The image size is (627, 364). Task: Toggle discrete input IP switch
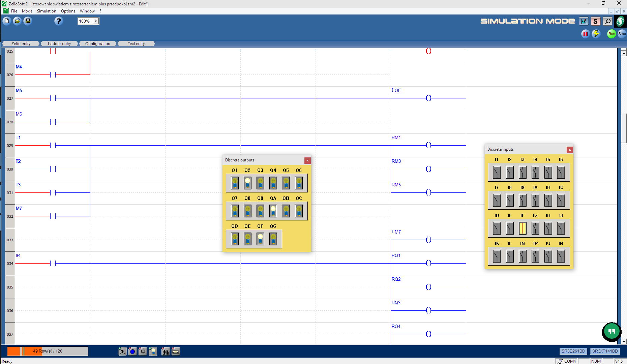click(535, 256)
